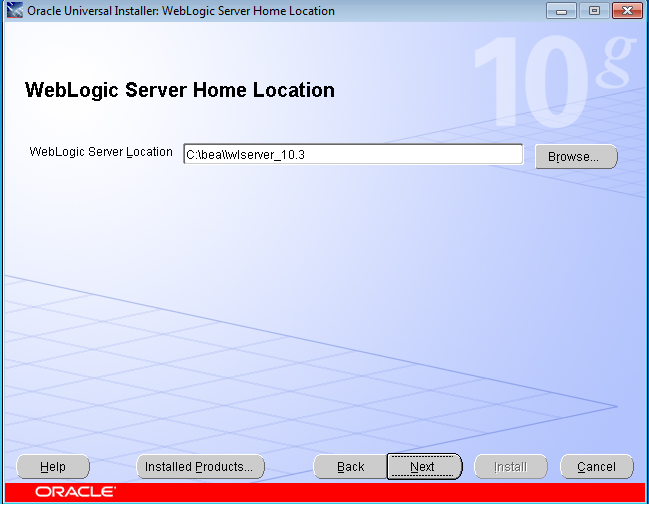The image size is (649, 513).
Task: Cancel the installation
Action: click(x=596, y=467)
